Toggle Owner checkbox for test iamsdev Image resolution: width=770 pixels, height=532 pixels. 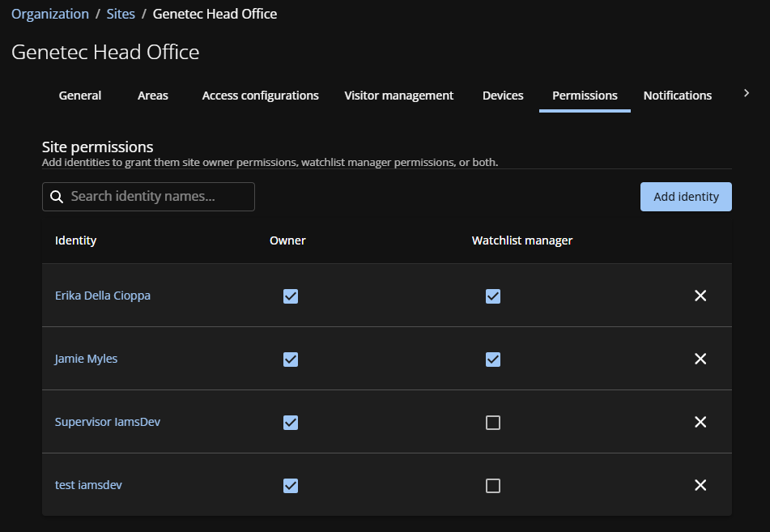(291, 486)
